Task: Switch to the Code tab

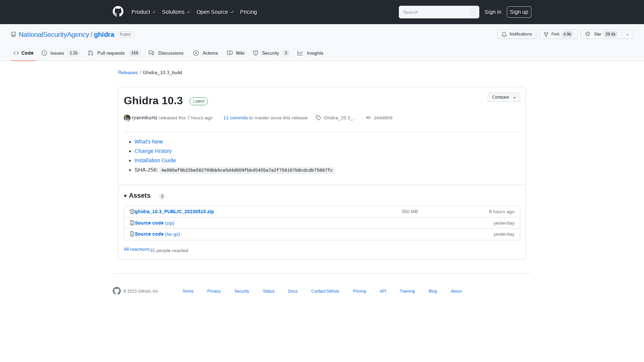Action: coord(23,53)
